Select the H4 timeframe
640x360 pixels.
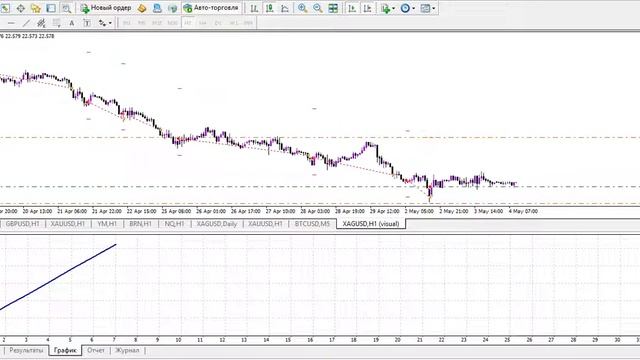coord(203,23)
